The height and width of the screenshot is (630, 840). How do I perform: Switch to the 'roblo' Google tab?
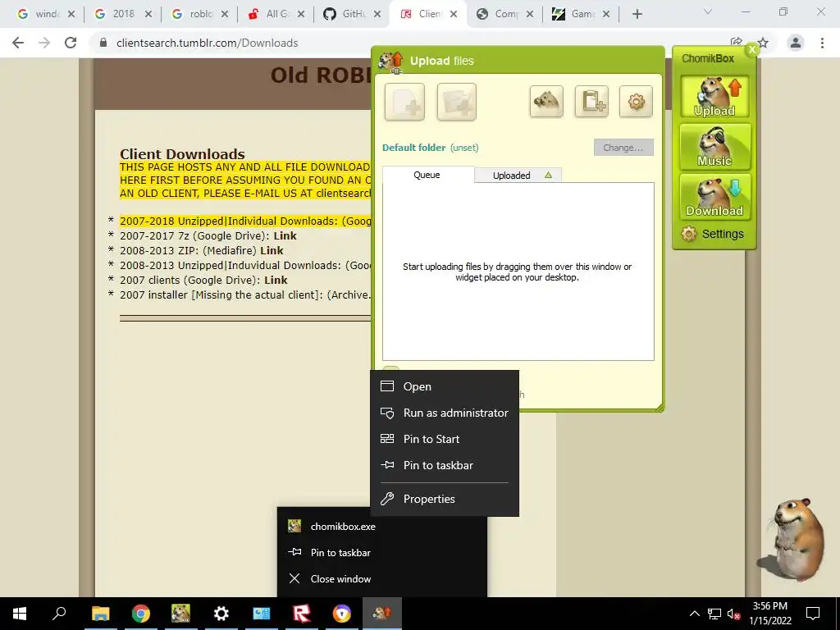(x=194, y=14)
